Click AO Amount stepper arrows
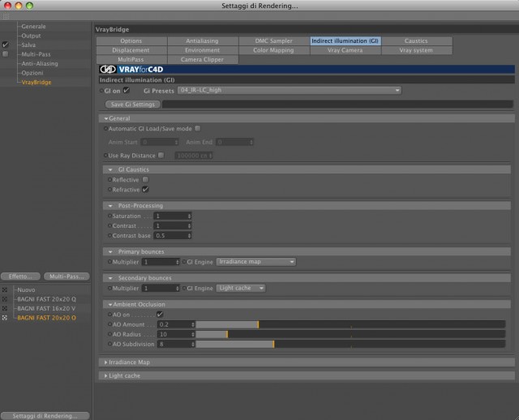The width and height of the screenshot is (519, 420). (x=193, y=324)
